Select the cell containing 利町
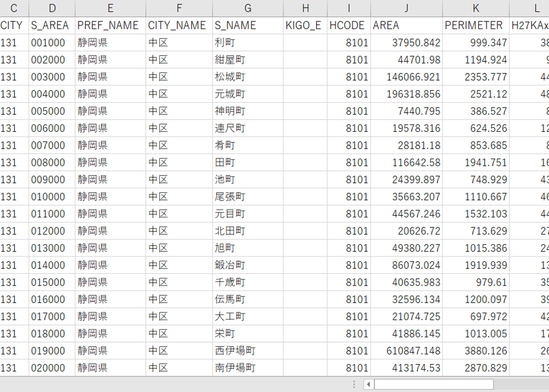The height and width of the screenshot is (392, 549). 248,42
